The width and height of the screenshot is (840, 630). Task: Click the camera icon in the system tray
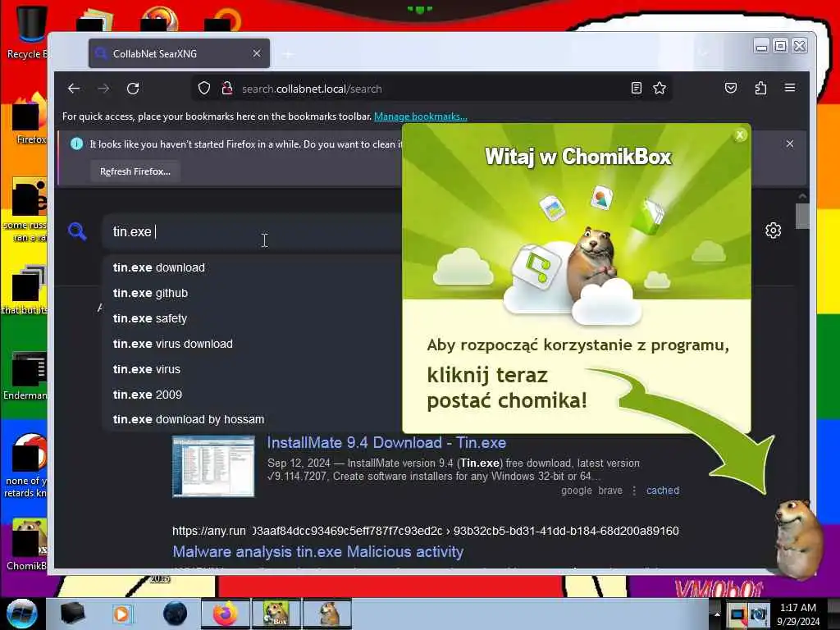pyautogui.click(x=759, y=614)
